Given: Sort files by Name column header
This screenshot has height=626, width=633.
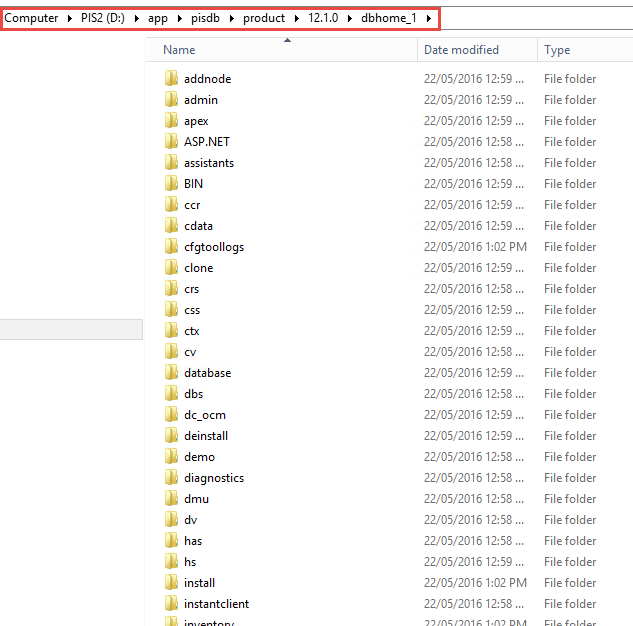Looking at the screenshot, I should [x=179, y=50].
